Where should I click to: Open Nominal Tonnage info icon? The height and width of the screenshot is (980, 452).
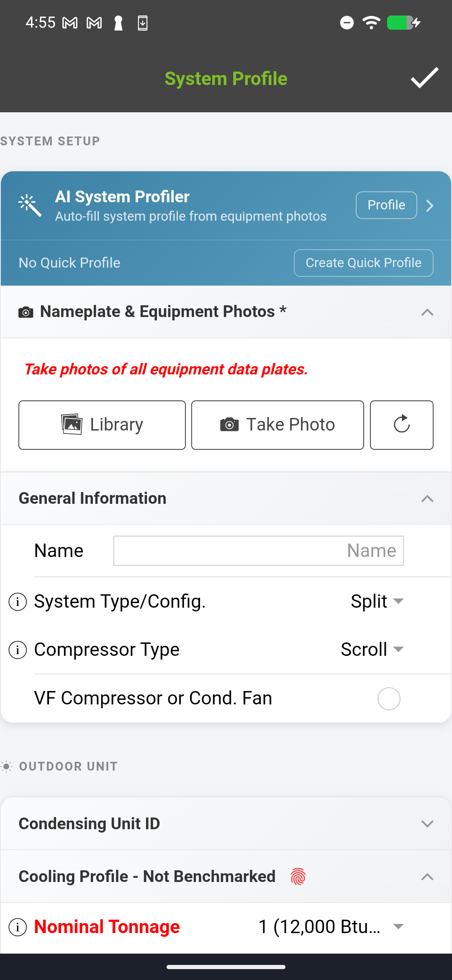point(18,927)
